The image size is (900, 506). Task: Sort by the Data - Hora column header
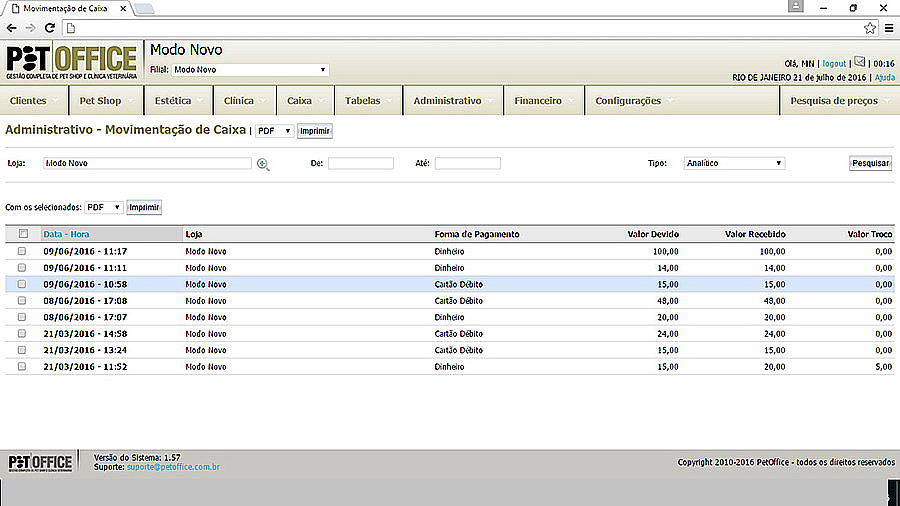(66, 234)
